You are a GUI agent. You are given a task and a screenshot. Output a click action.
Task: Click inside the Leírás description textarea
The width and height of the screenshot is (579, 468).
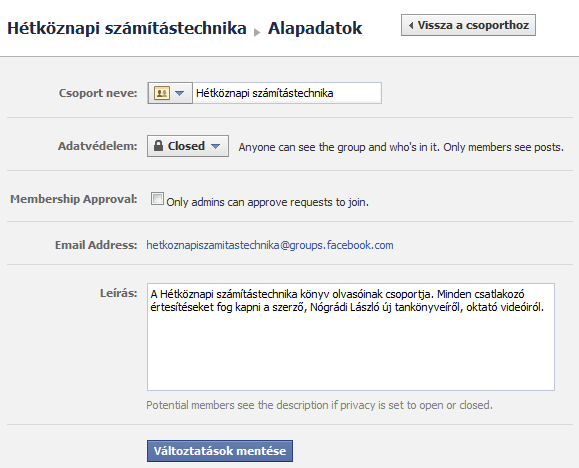click(351, 337)
